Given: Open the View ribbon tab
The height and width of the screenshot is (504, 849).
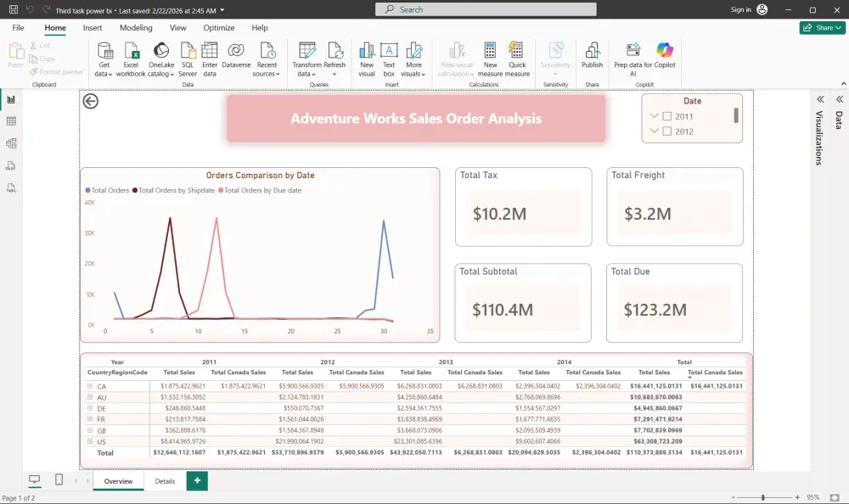Looking at the screenshot, I should [177, 28].
